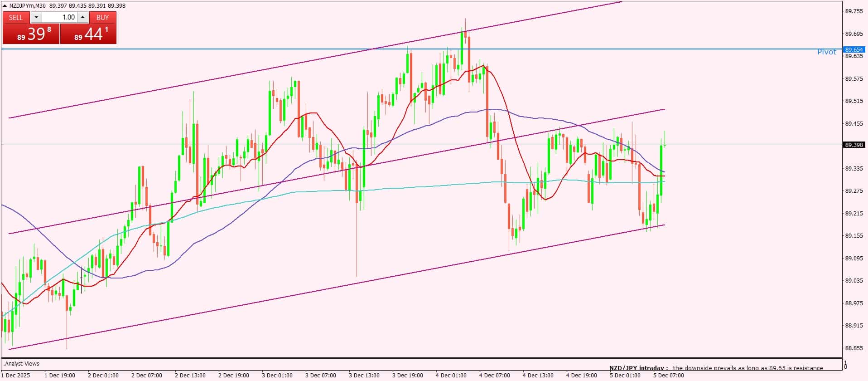Click the black 89.398 current price tag
868x381 pixels.
coord(854,145)
